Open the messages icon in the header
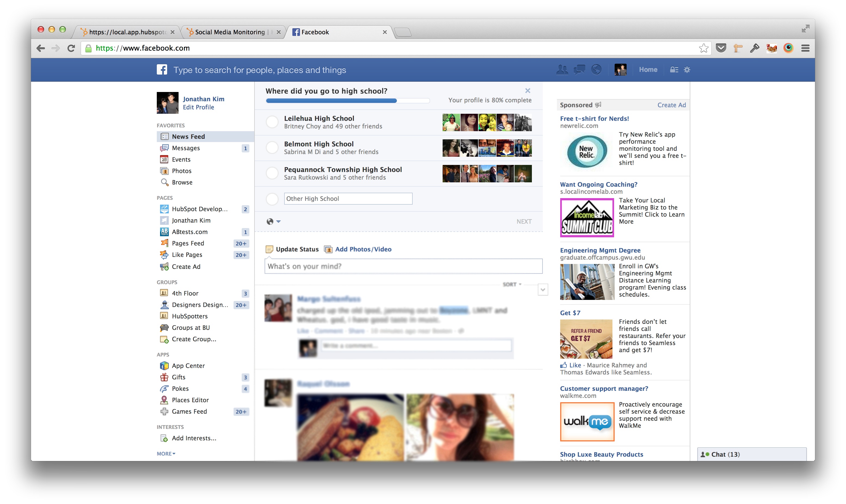The image size is (846, 504). [579, 70]
